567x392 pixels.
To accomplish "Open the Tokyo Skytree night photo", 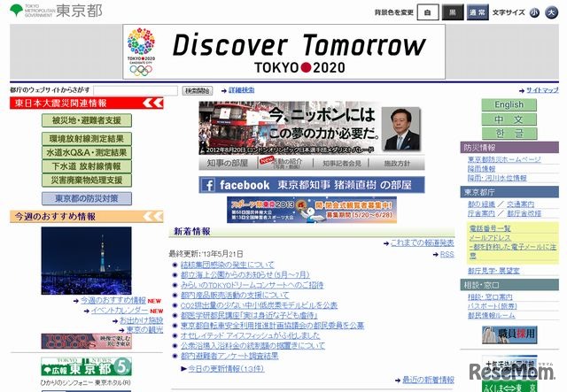I will tap(87, 260).
